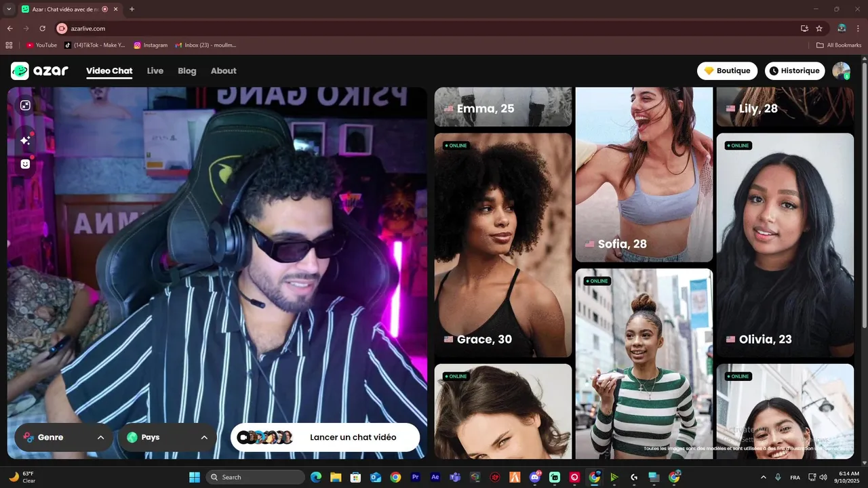This screenshot has width=868, height=488.
Task: Click the install app icon in the address bar
Action: tap(804, 28)
